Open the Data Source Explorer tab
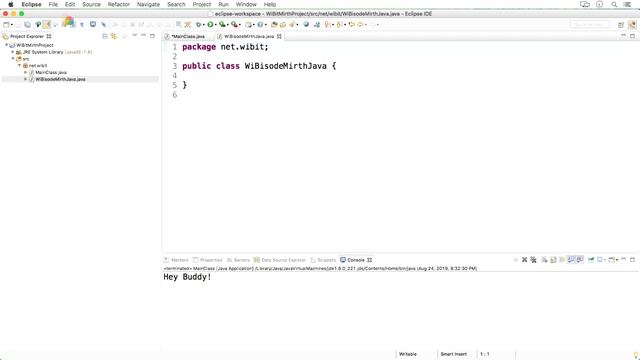This screenshot has width=640, height=360. coord(280,260)
